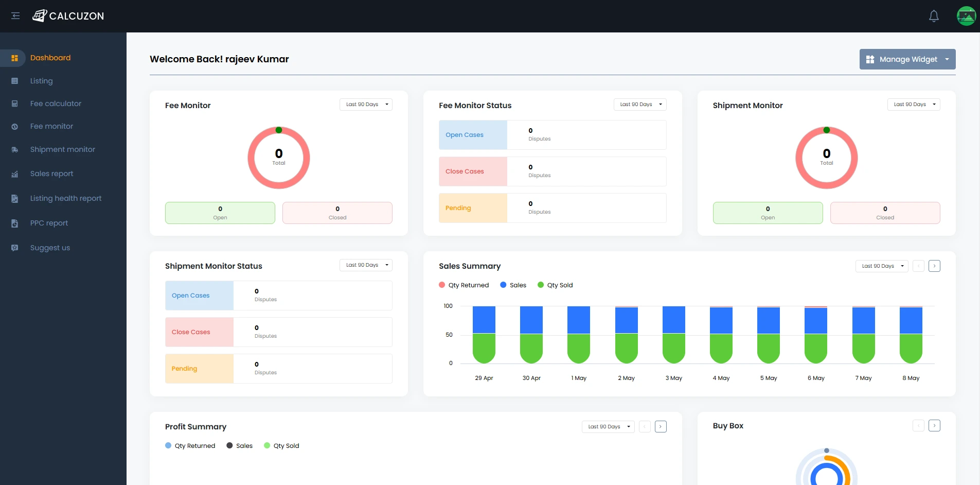This screenshot has width=980, height=485.
Task: Go to Listing in the sidebar
Action: (x=41, y=81)
